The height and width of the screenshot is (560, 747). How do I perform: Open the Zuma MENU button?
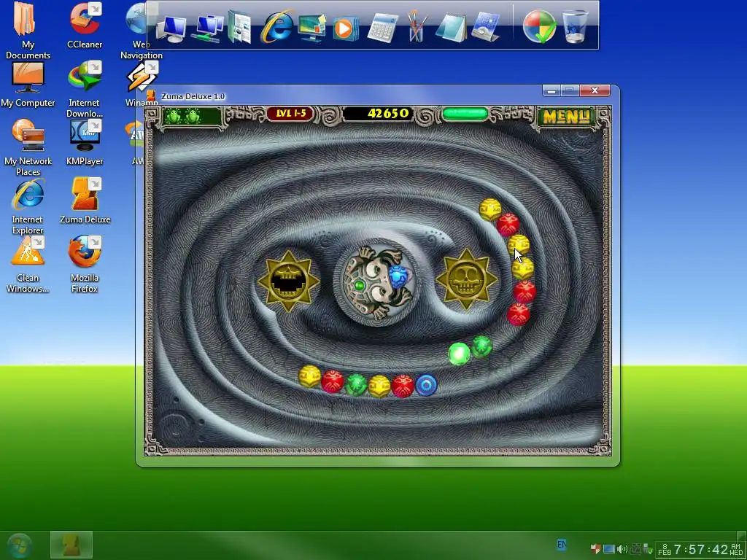[566, 116]
